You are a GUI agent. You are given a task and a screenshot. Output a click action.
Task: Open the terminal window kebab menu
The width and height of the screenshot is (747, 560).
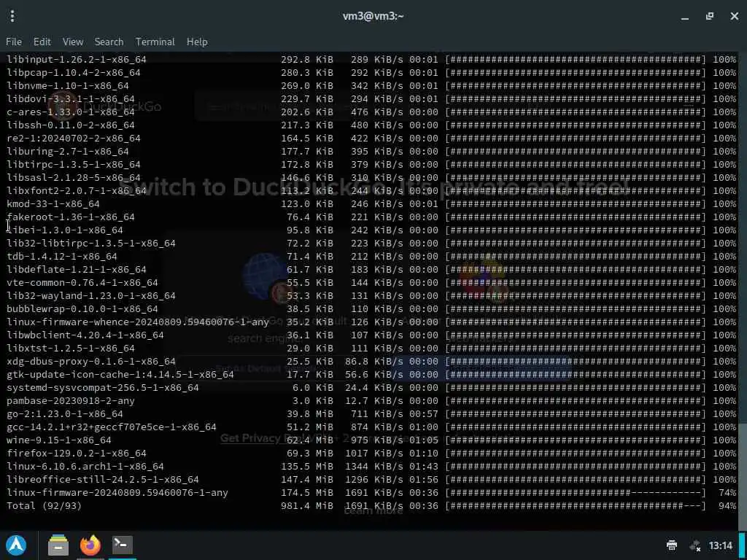[x=12, y=16]
